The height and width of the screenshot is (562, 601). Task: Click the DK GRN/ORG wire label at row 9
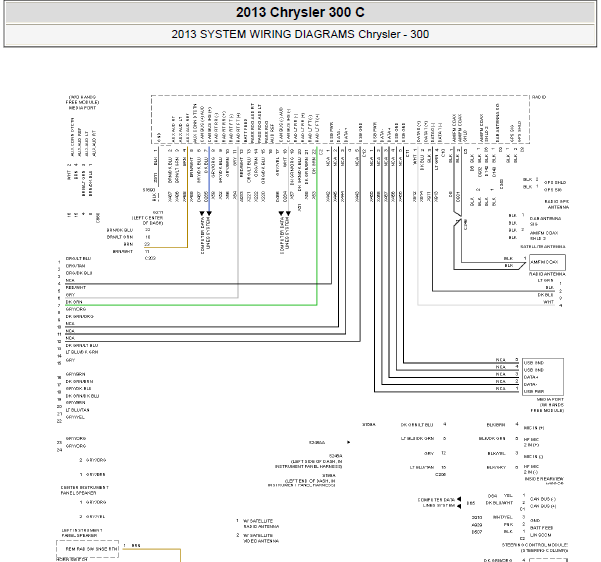tap(79, 317)
